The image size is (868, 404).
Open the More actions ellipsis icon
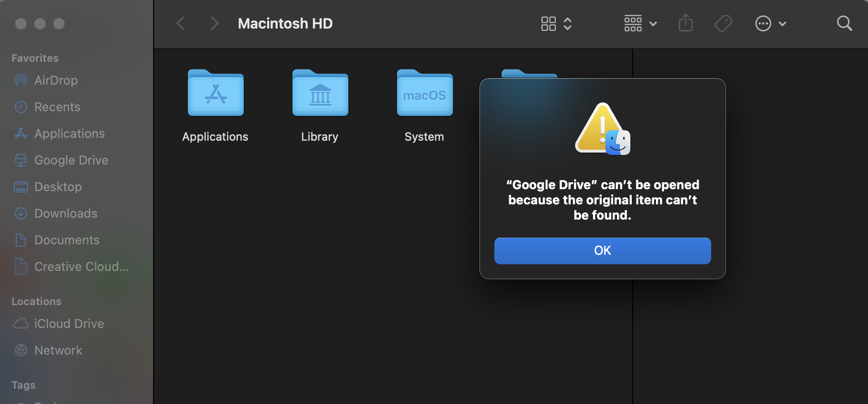pos(763,23)
